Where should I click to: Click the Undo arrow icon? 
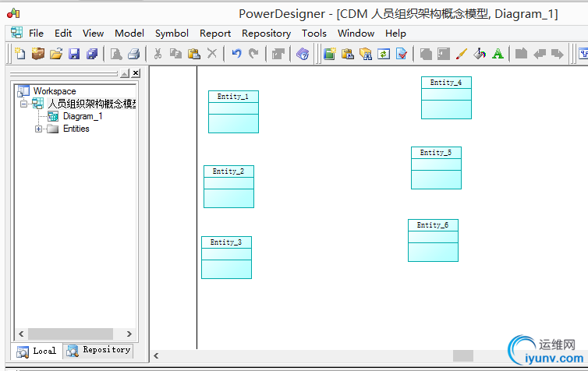(x=236, y=54)
